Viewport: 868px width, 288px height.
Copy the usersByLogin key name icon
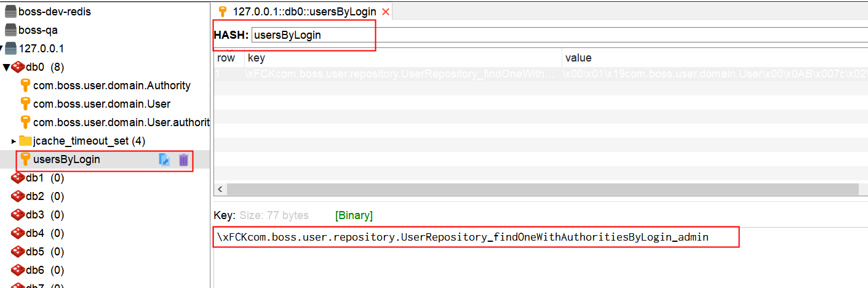pyautogui.click(x=164, y=159)
